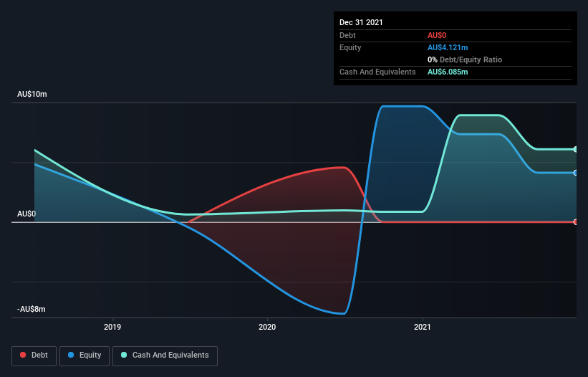588x377 pixels.
Task: Click the Equity row label in the tooltip
Action: point(350,47)
